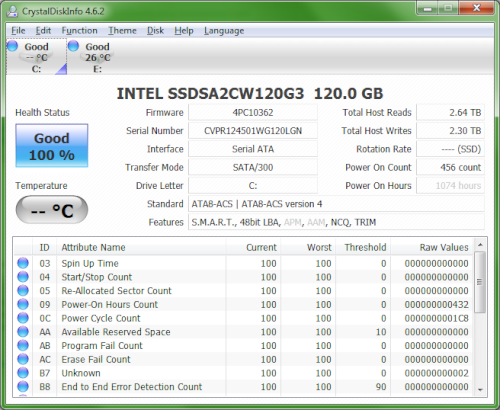This screenshot has height=410, width=500.
Task: Select the End to End Error Detection Count row
Action: (x=243, y=387)
